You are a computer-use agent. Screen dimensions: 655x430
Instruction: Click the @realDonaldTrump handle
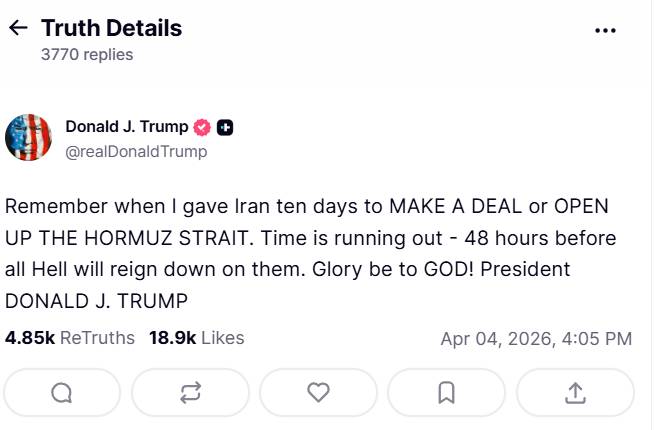[136, 151]
